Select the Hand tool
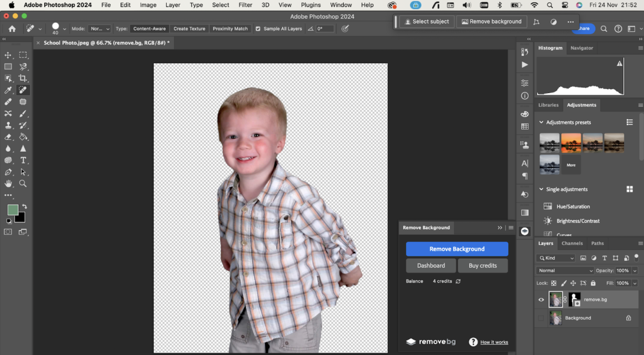The image size is (644, 355). [x=8, y=184]
